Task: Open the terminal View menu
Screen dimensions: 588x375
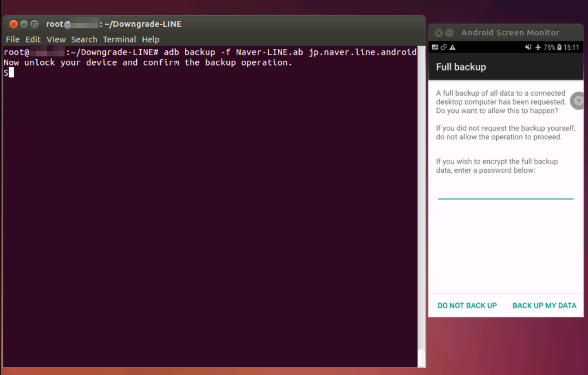Action: pyautogui.click(x=56, y=39)
